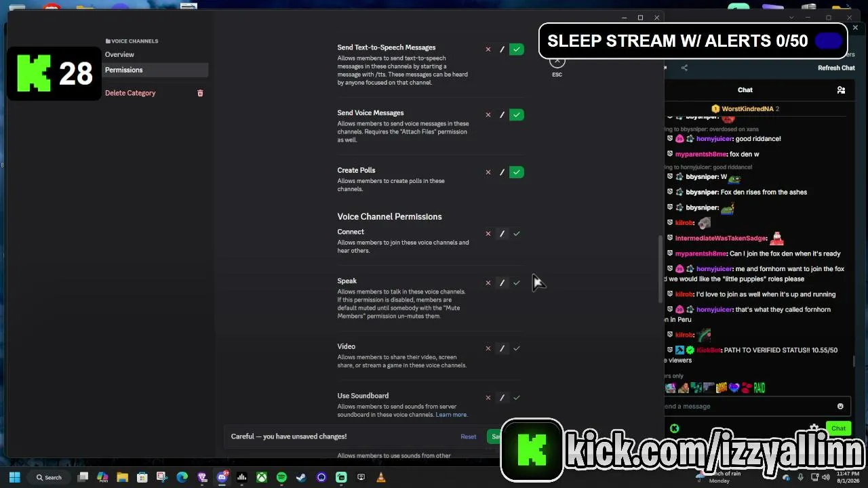Viewport: 868px width, 488px height.
Task: Open Task View on the taskbar
Action: [x=83, y=477]
